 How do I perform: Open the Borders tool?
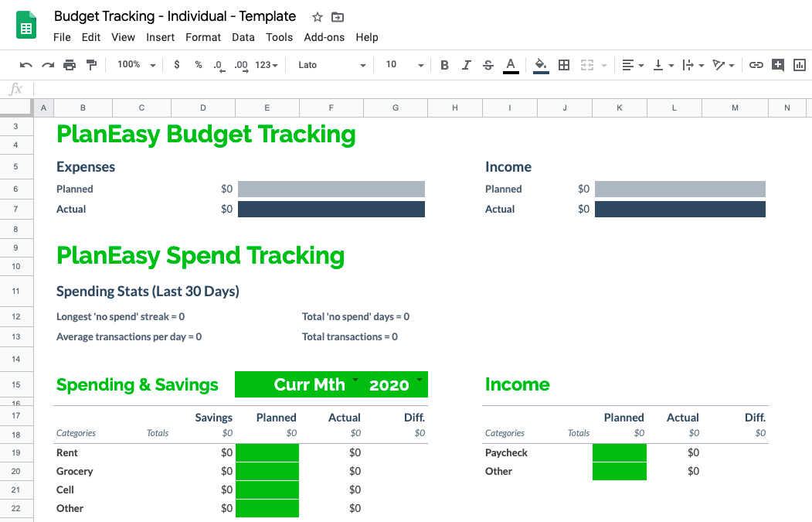pyautogui.click(x=564, y=65)
